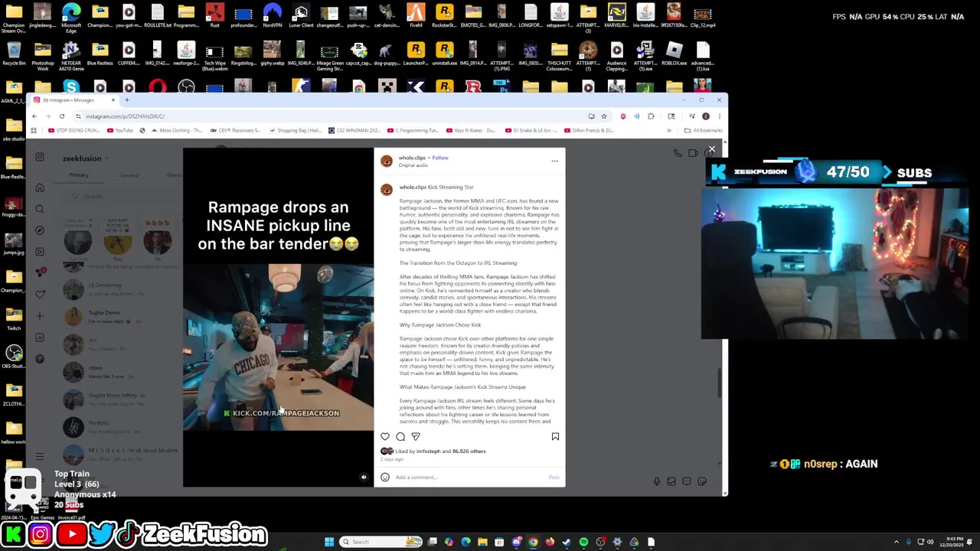Click the reel video showing Rampage Jackson

click(278, 318)
